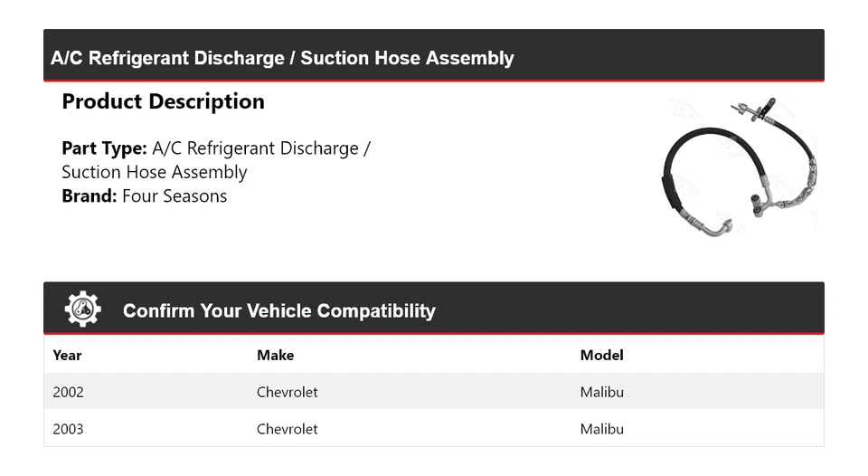The width and height of the screenshot is (868, 476).
Task: Select the Make column header
Action: point(275,355)
